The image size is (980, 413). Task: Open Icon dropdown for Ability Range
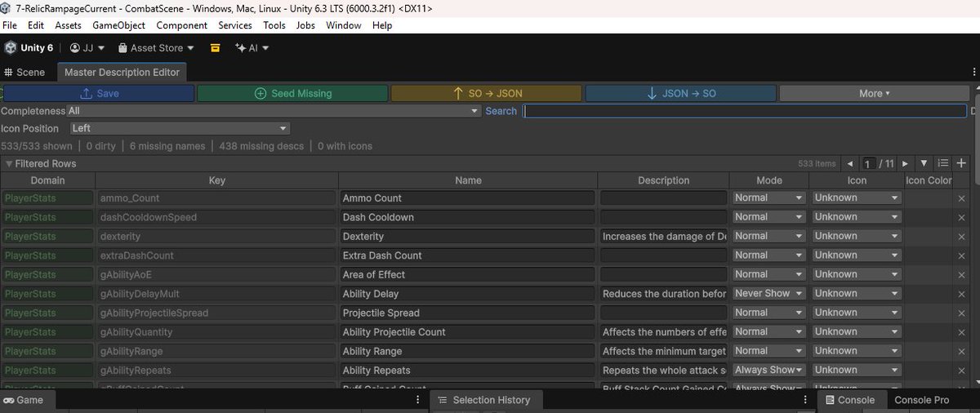856,351
